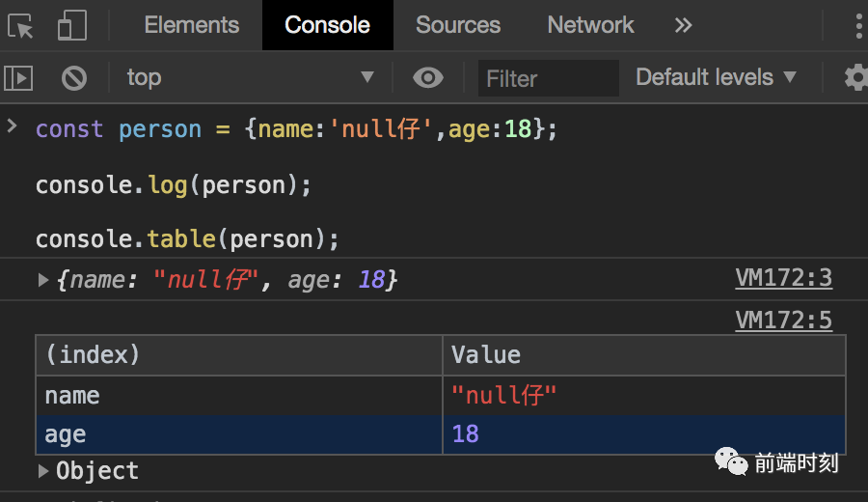Activate the inspect element picker icon
The image size is (868, 502).
coord(20,25)
